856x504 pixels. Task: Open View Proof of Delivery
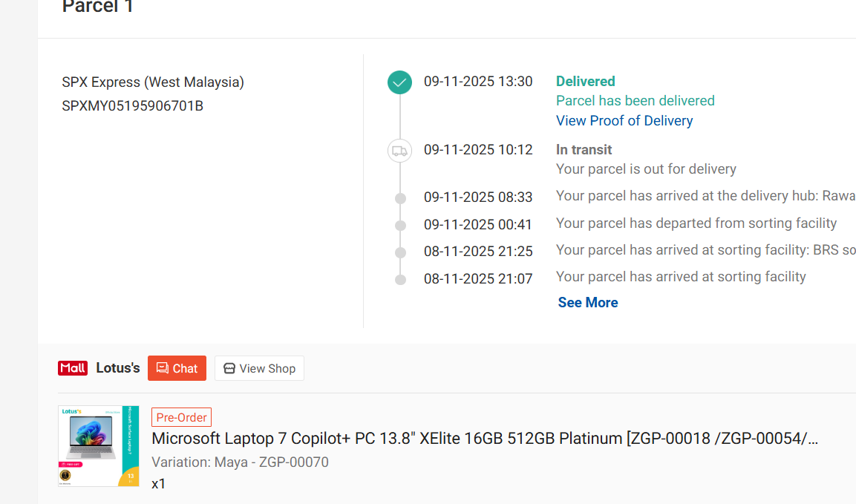(624, 120)
